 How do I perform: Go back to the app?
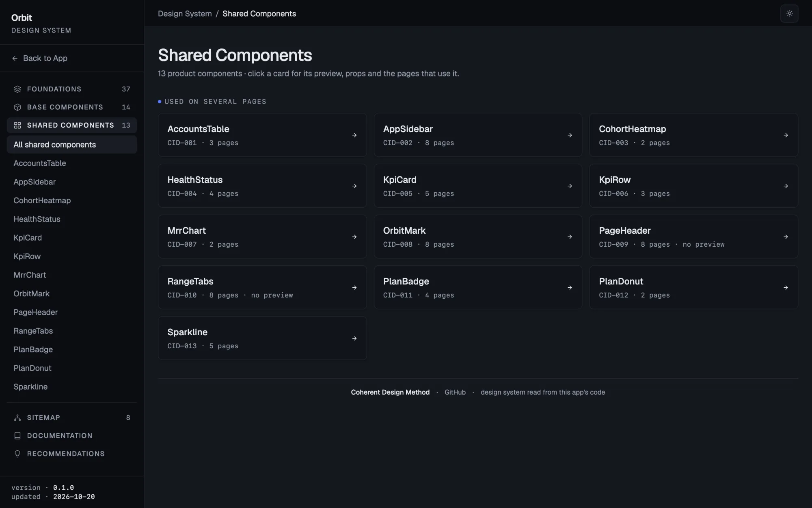40,59
